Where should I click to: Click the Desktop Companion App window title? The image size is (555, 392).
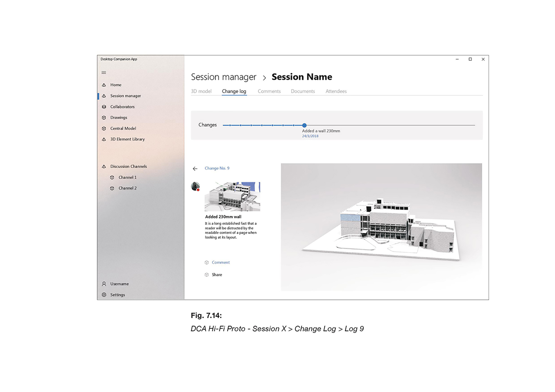click(119, 59)
